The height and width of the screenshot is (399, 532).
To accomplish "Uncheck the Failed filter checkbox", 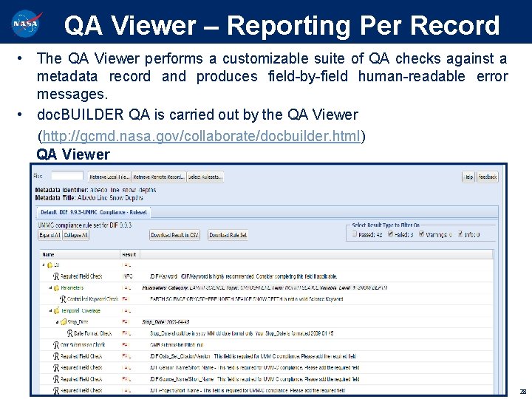I will click(391, 233).
